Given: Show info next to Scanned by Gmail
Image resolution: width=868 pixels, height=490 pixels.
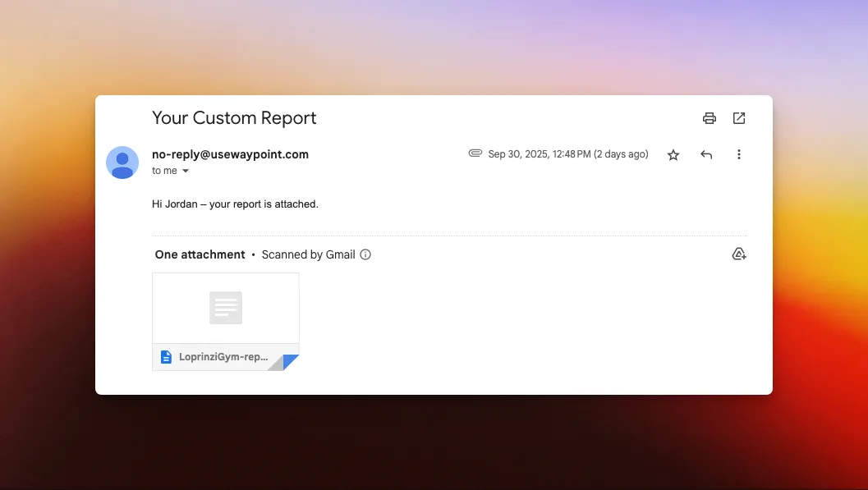Looking at the screenshot, I should coord(366,254).
